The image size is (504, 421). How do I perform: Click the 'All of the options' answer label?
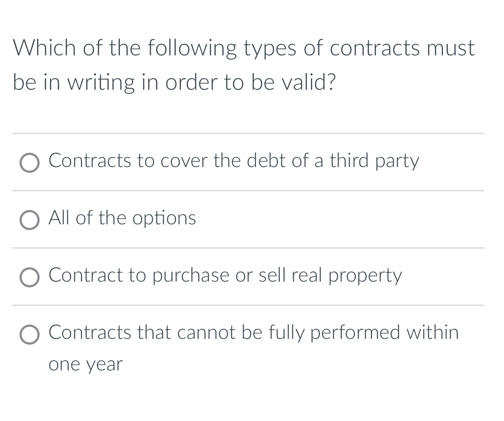[122, 219]
